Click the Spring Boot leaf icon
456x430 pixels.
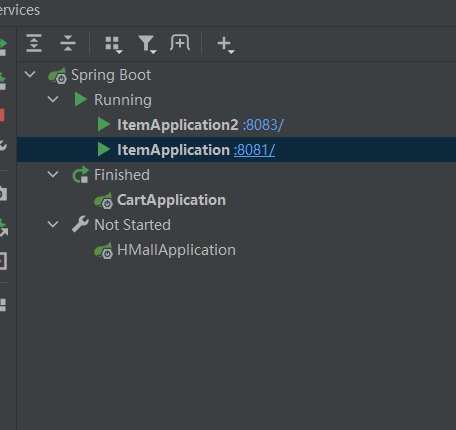point(57,75)
